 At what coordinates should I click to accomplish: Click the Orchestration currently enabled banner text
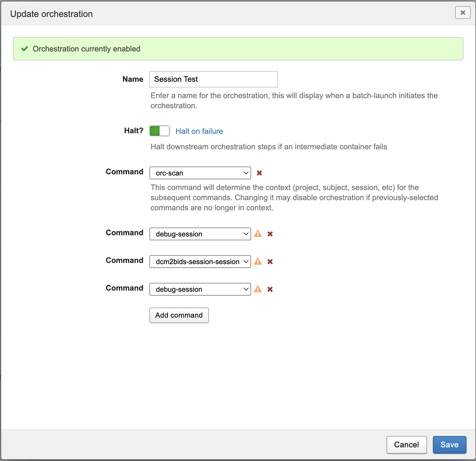[86, 49]
